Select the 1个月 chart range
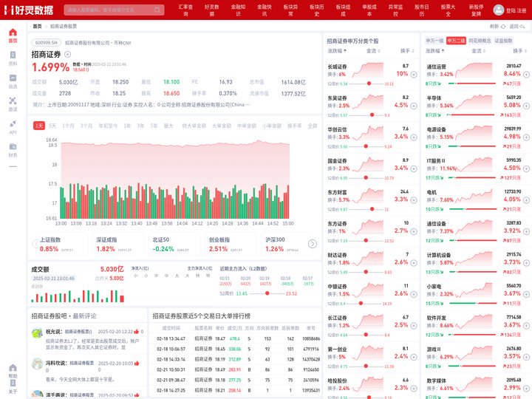The image size is (532, 399). (68, 126)
